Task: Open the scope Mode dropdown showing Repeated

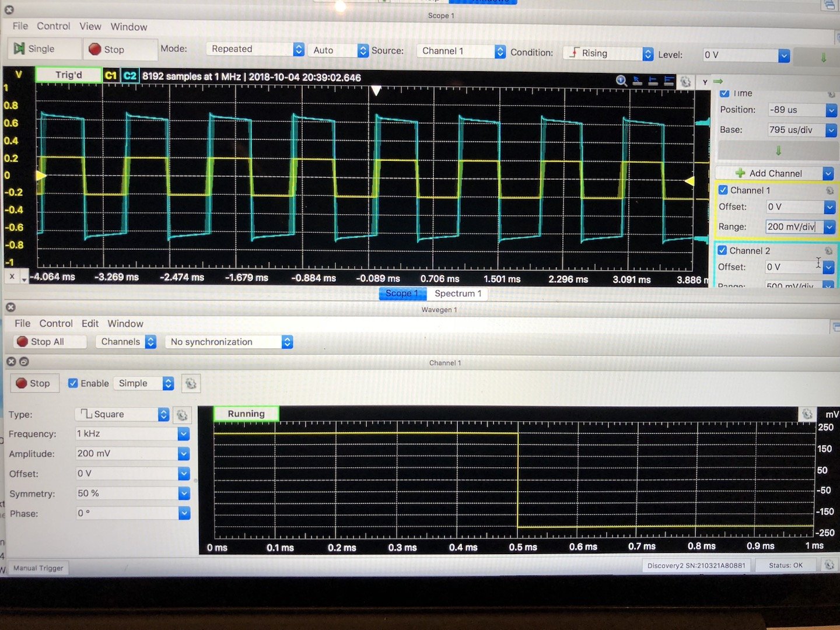Action: tap(255, 49)
